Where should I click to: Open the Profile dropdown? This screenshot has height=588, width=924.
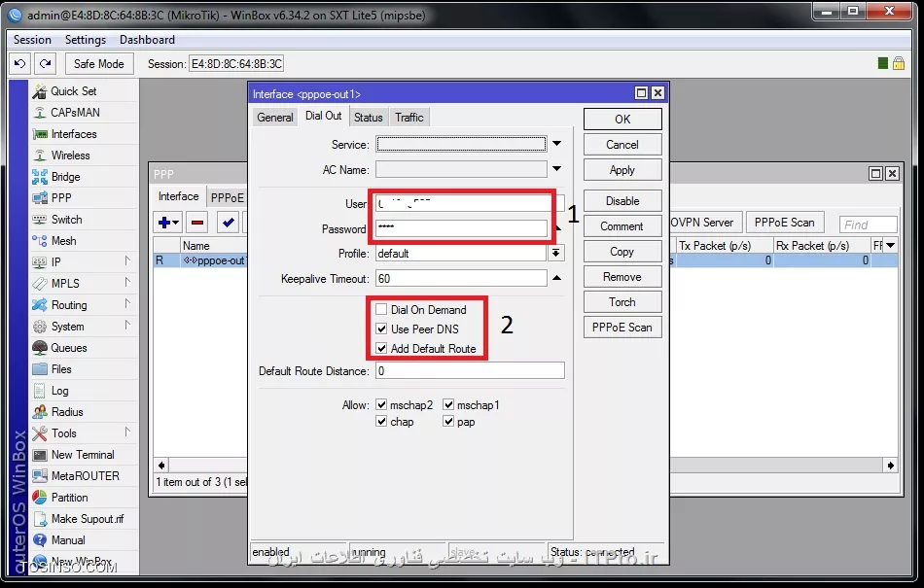click(555, 253)
